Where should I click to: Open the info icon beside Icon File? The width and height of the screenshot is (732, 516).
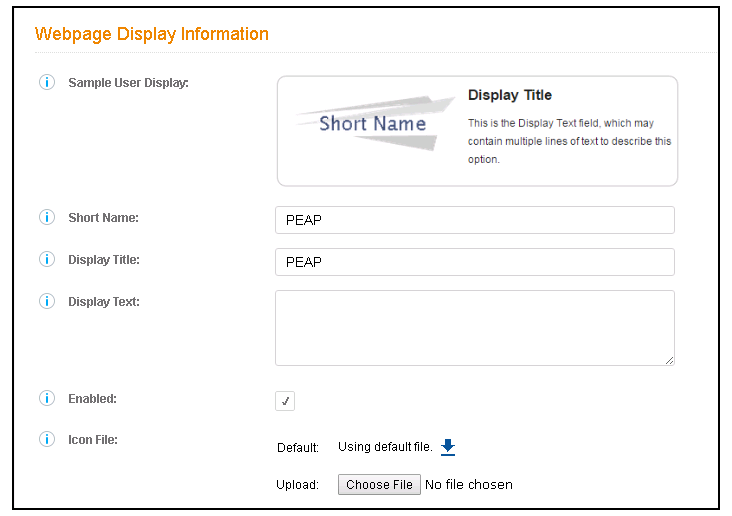(x=47, y=439)
